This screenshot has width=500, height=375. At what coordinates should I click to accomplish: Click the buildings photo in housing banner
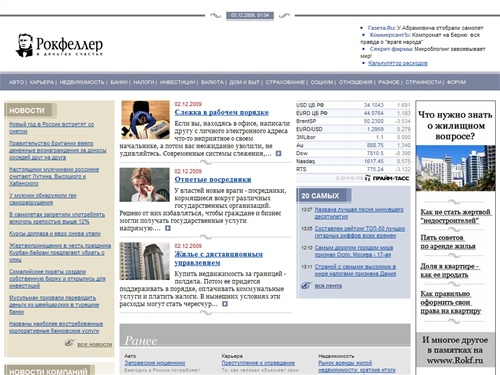point(455,168)
